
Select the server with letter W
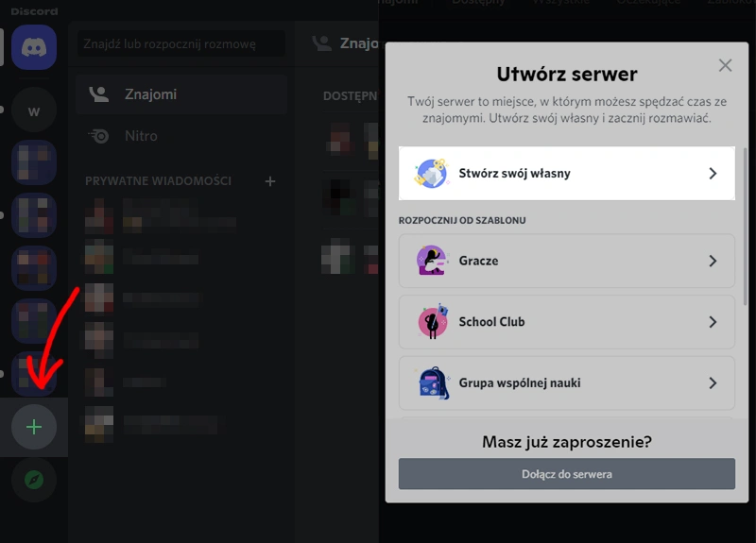point(34,110)
